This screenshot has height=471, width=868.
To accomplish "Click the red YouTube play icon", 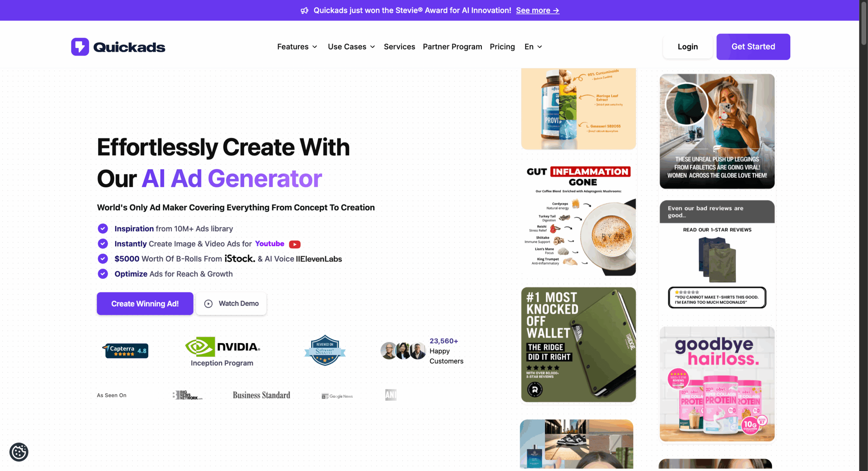I will (x=294, y=244).
